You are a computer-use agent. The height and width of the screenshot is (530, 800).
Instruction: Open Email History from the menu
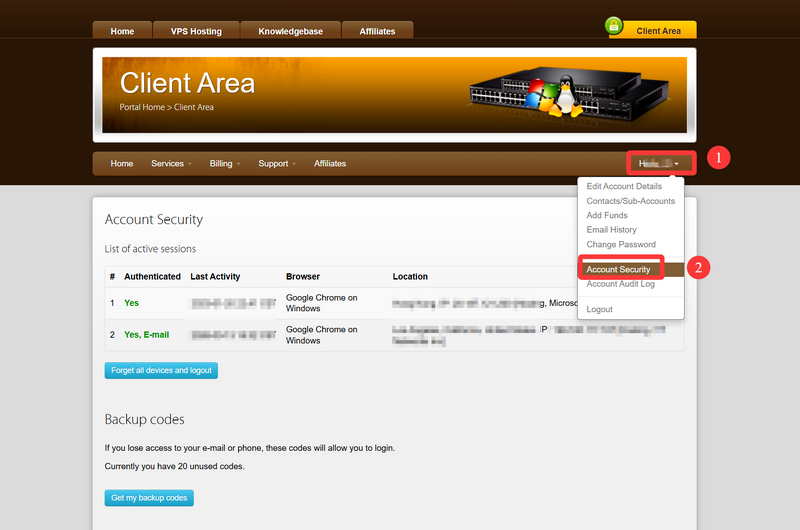coord(611,230)
